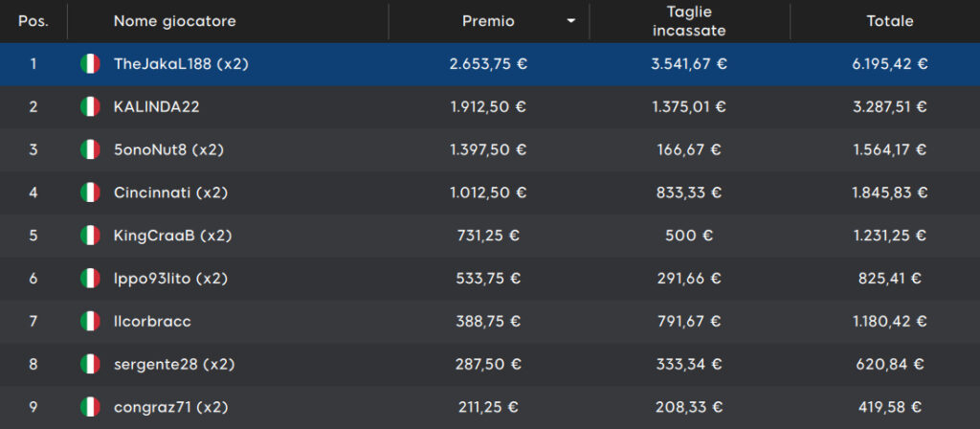Click the flag icon beside KingCraaB
Image resolution: width=980 pixels, height=429 pixels.
90,236
